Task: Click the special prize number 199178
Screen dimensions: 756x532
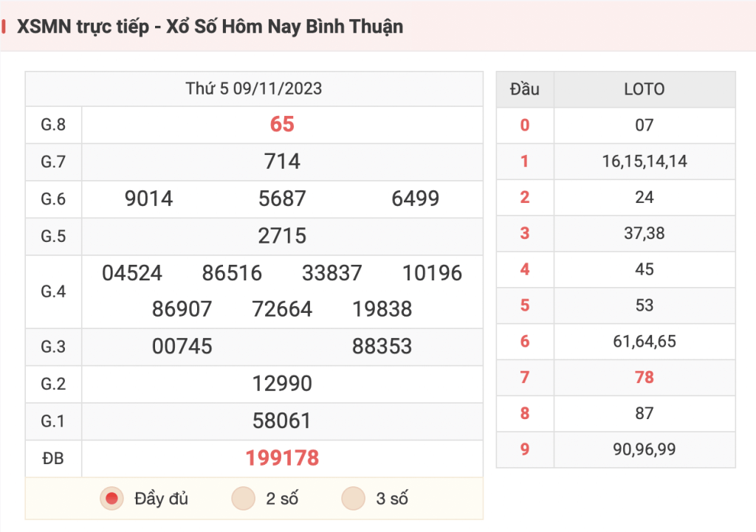Action: tap(282, 457)
